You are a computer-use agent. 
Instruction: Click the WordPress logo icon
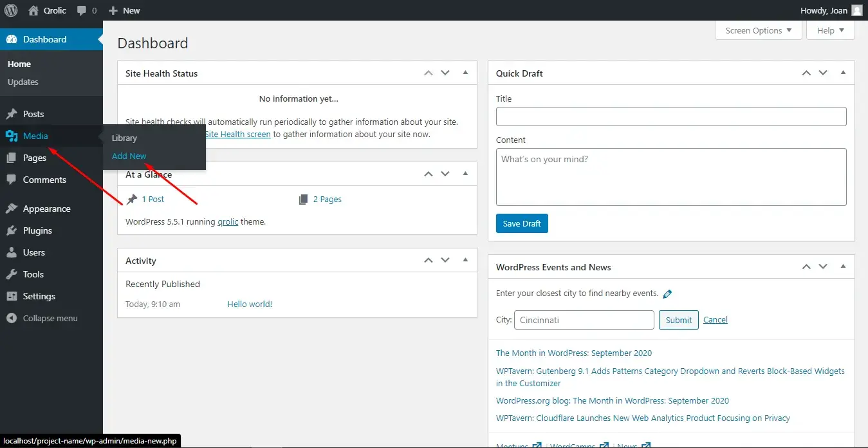point(11,10)
